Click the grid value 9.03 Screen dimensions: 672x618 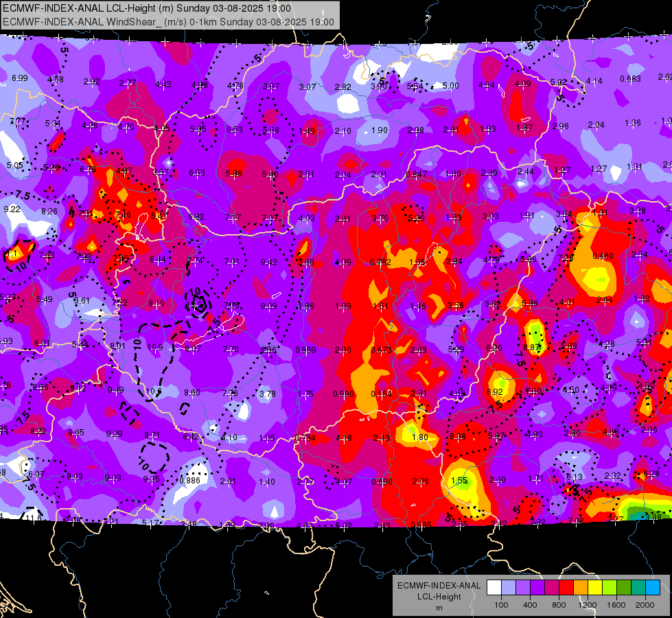click(113, 477)
